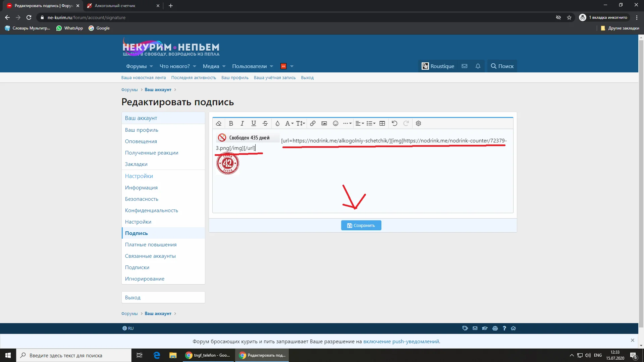Expand the text alignment dropdown
The width and height of the screenshot is (644, 362).
point(360,123)
